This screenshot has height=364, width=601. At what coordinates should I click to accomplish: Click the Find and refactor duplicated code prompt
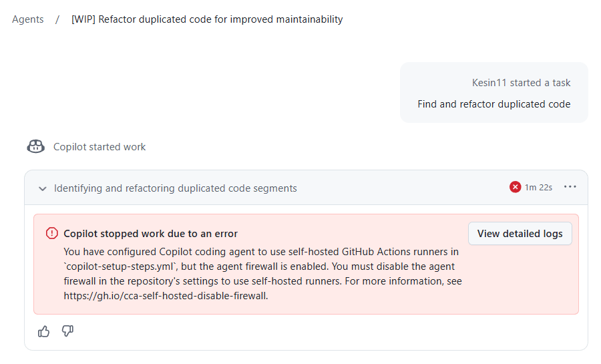pyautogui.click(x=493, y=104)
